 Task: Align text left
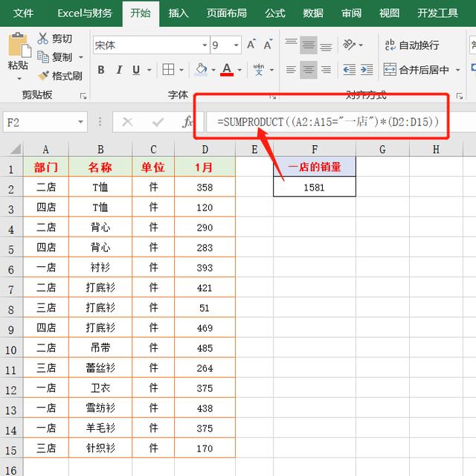[291, 69]
